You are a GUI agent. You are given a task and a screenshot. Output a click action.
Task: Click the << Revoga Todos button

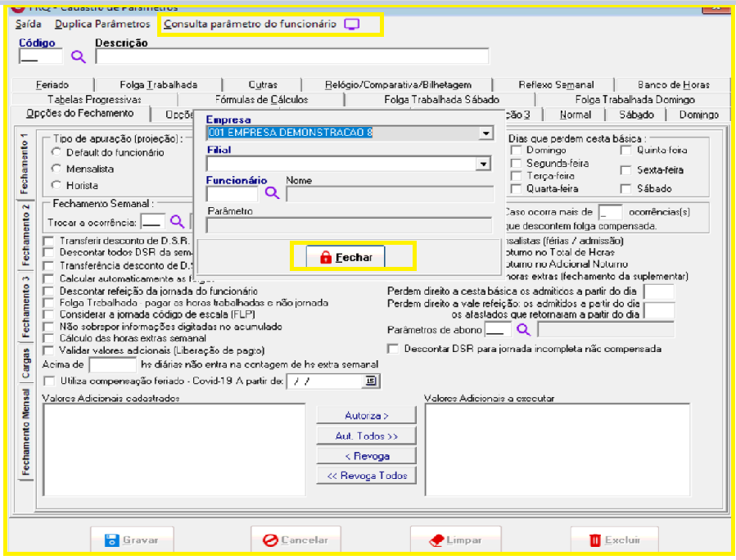(367, 476)
